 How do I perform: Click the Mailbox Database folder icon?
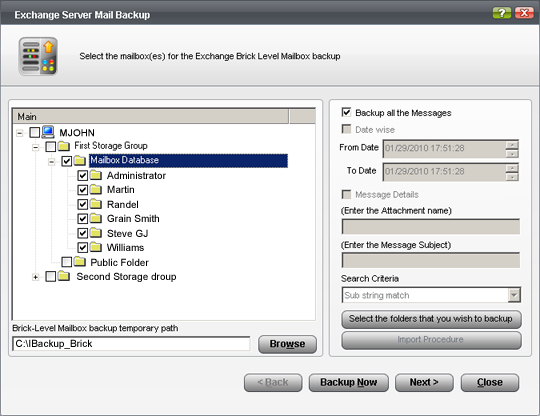point(80,160)
